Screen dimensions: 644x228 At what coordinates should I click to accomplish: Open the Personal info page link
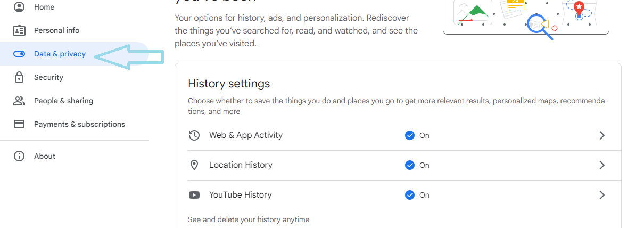click(56, 30)
